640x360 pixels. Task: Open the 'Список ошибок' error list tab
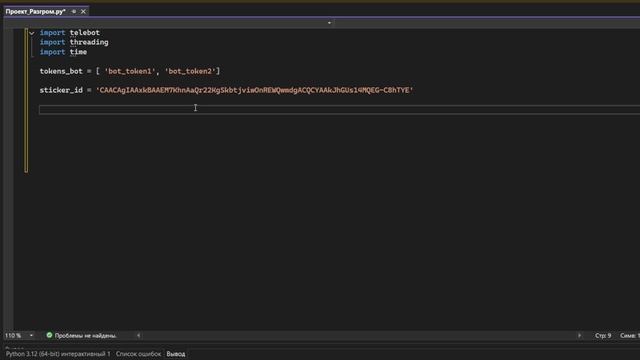click(x=138, y=354)
